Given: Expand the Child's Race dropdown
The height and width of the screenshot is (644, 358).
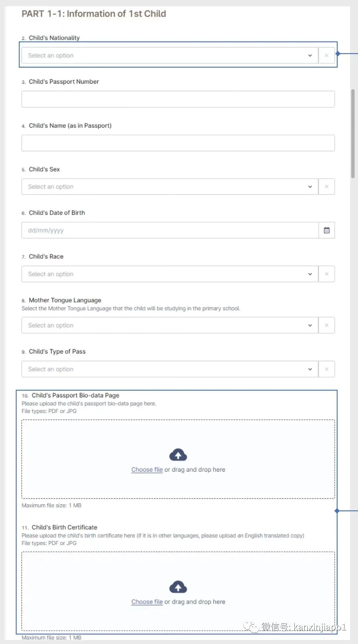Looking at the screenshot, I should click(170, 274).
